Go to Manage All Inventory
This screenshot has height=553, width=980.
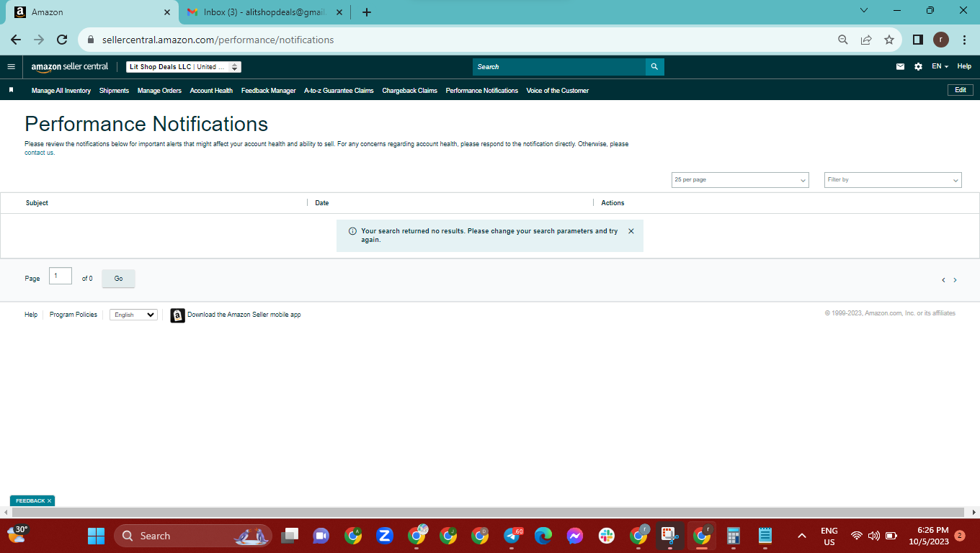(61, 91)
